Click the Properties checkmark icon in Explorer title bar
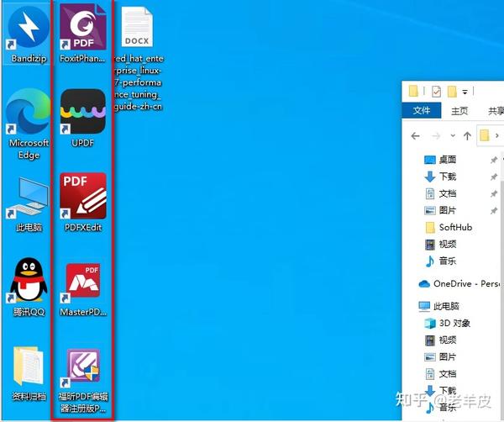This screenshot has width=504, height=422. click(436, 92)
